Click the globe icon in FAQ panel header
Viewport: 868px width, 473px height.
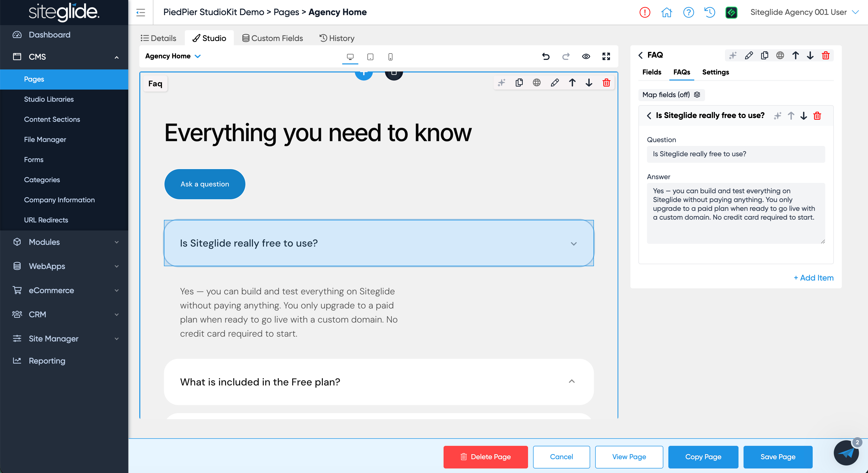pyautogui.click(x=780, y=55)
